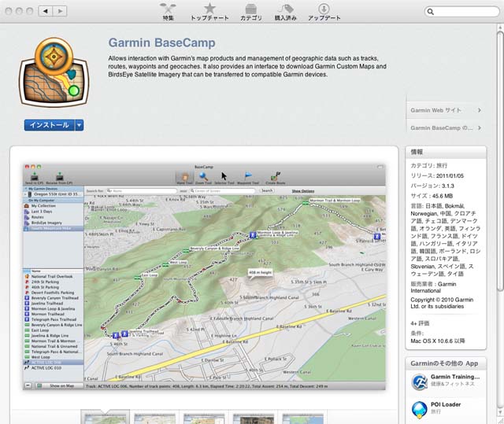Click the サイズ: 45.6 MB line
The width and height of the screenshot is (504, 424).
(x=432, y=196)
